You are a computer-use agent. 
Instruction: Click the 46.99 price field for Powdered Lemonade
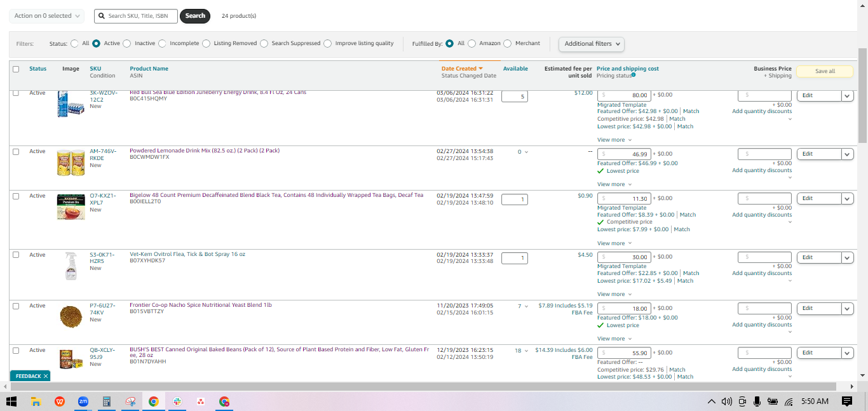coord(624,154)
